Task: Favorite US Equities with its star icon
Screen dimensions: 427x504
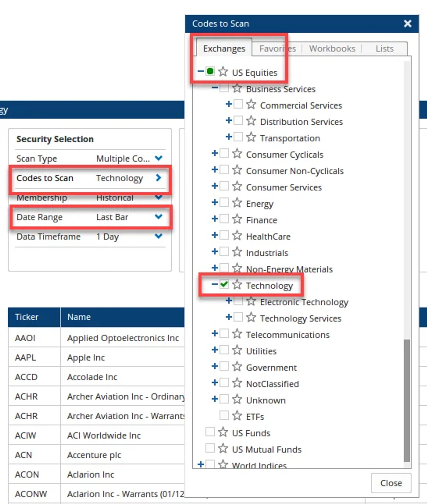Action: pyautogui.click(x=223, y=71)
